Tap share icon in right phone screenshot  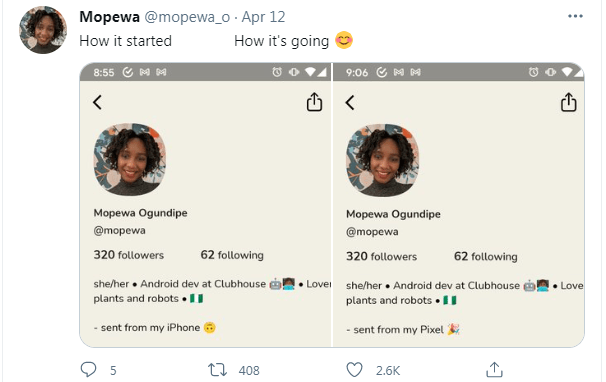click(x=569, y=102)
